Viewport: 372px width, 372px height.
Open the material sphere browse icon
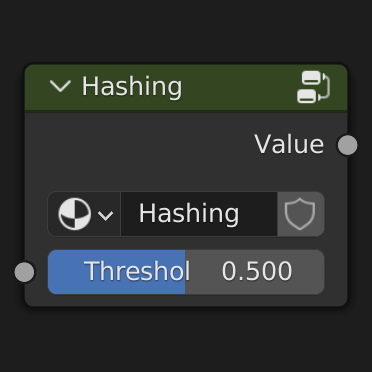tap(75, 214)
